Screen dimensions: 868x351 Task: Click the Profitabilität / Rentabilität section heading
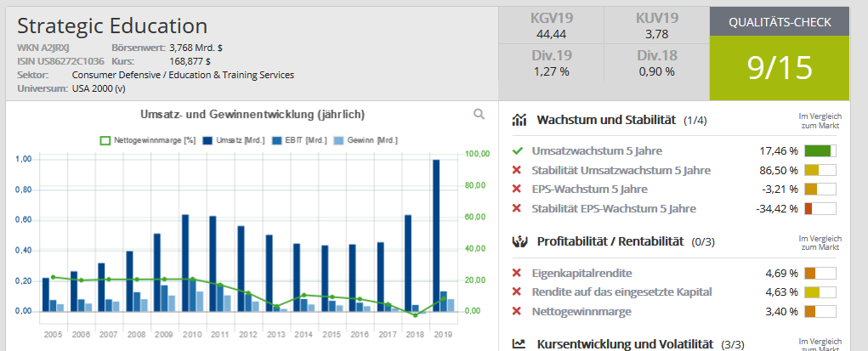point(610,241)
